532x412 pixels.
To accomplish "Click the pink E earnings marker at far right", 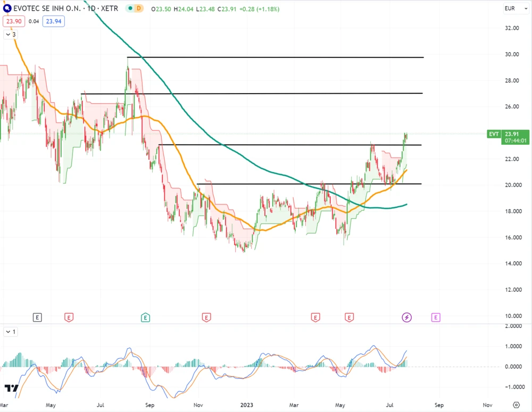I will coord(436,317).
